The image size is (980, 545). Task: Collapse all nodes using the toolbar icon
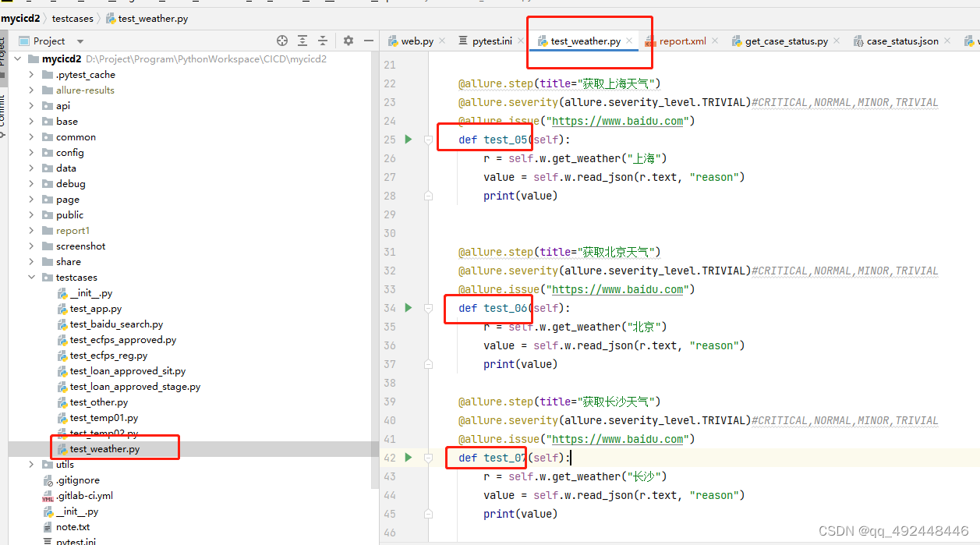tap(322, 41)
